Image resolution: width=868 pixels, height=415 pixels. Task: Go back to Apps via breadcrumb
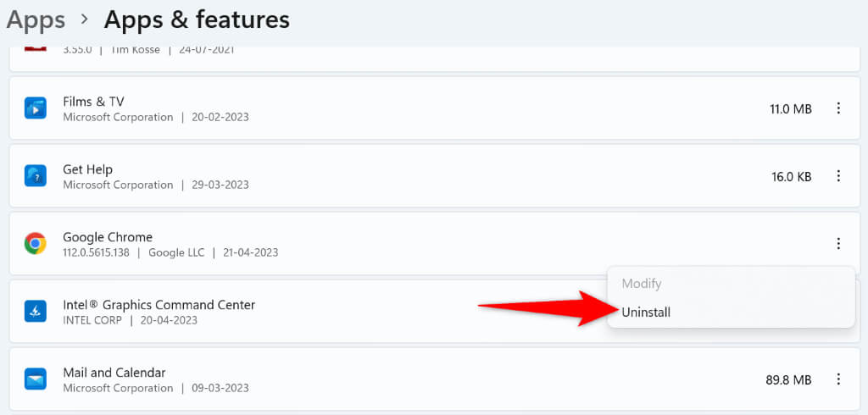point(36,19)
